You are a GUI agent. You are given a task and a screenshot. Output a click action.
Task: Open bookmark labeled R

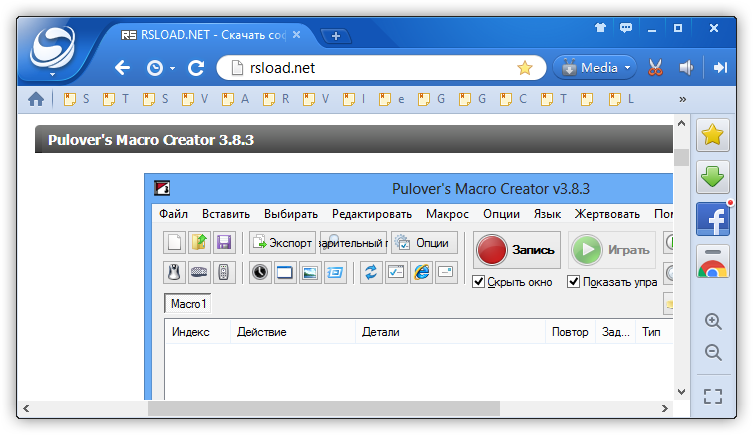(276, 99)
